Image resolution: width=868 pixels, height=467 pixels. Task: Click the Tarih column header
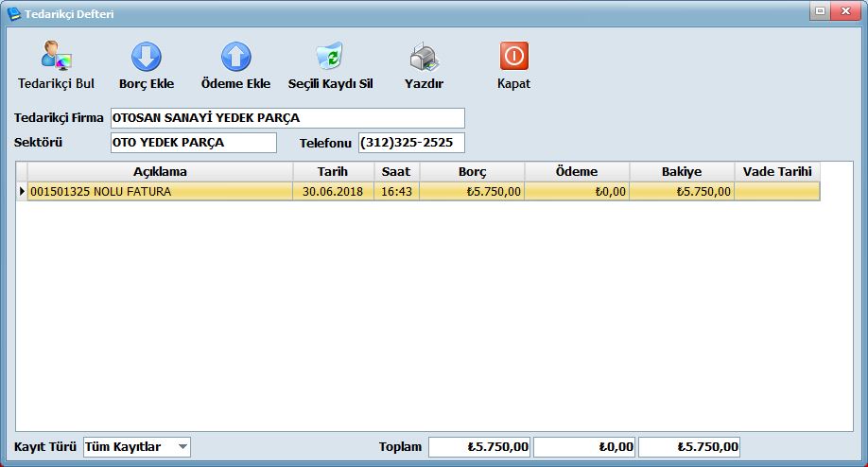[333, 172]
